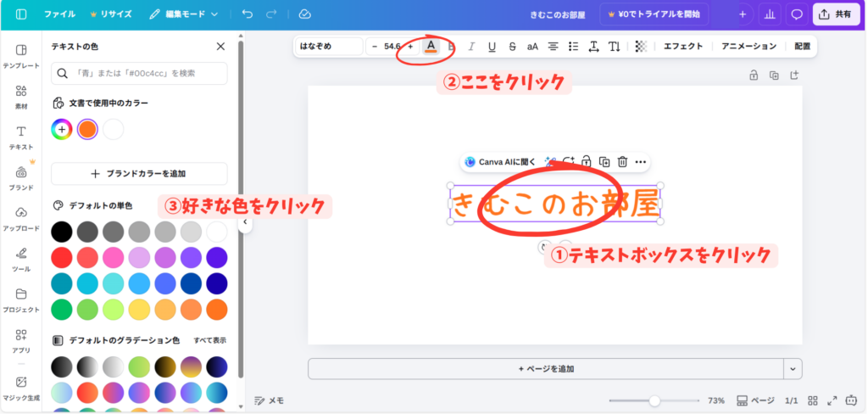Open the text spacing settings
The image size is (868, 414).
point(594,47)
